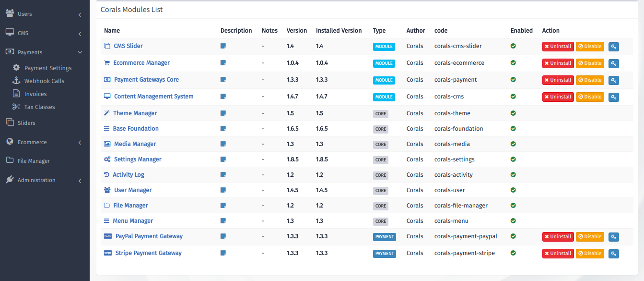Click the Installed Version column header
The image size is (644, 281).
click(x=339, y=30)
